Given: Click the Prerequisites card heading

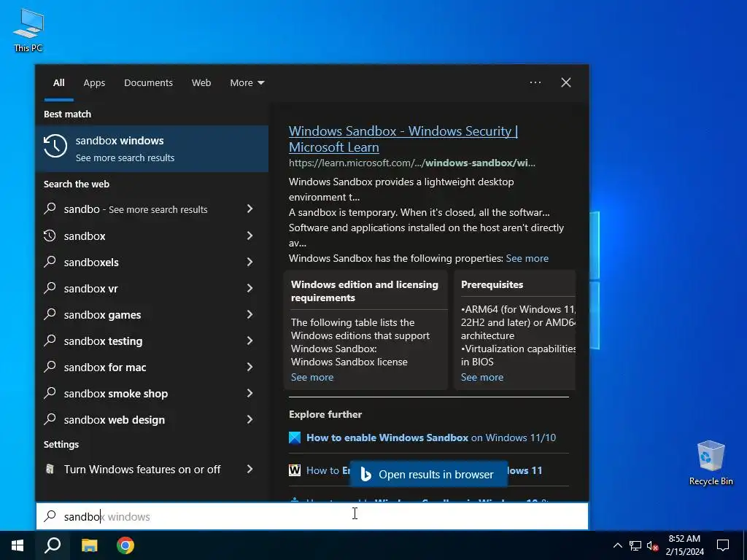Looking at the screenshot, I should coord(492,284).
